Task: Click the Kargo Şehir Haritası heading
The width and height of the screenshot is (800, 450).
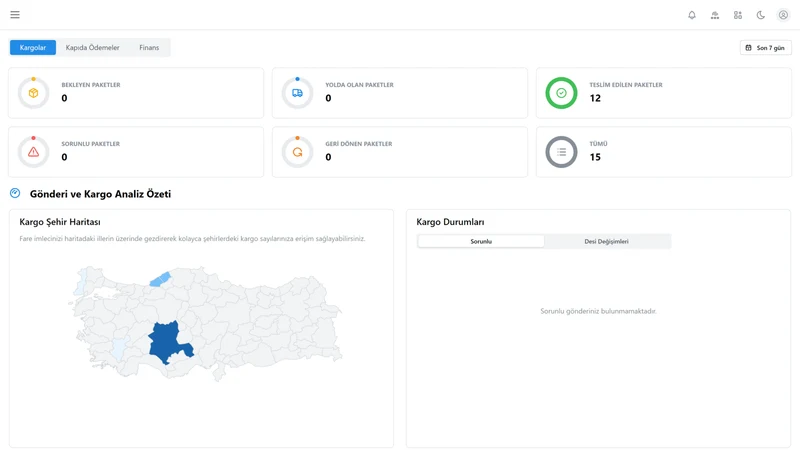Action: [60, 222]
